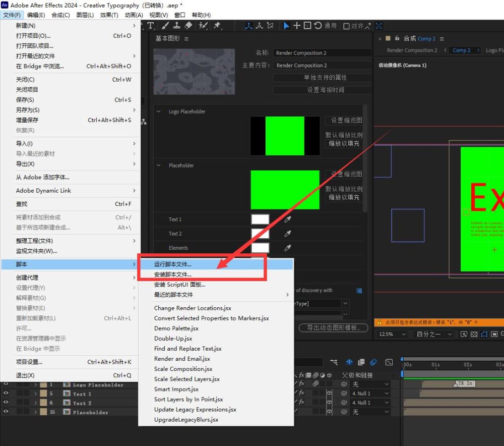Enable the 对齐 snapping checkbox
The image size is (504, 446).
click(346, 26)
